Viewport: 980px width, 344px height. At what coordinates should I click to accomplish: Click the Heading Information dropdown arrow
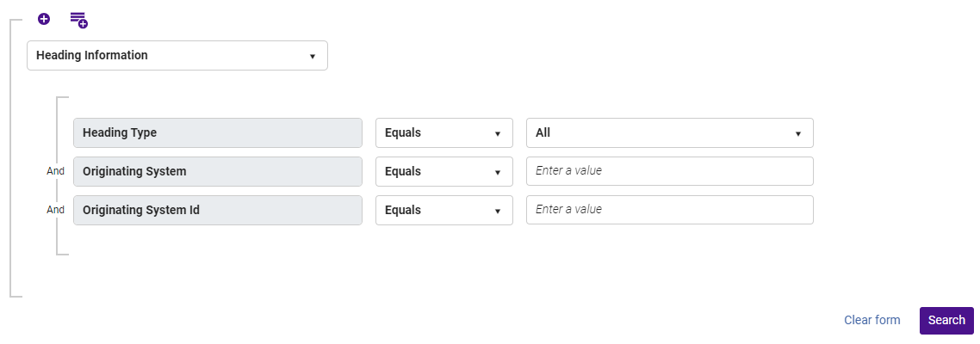click(x=313, y=57)
